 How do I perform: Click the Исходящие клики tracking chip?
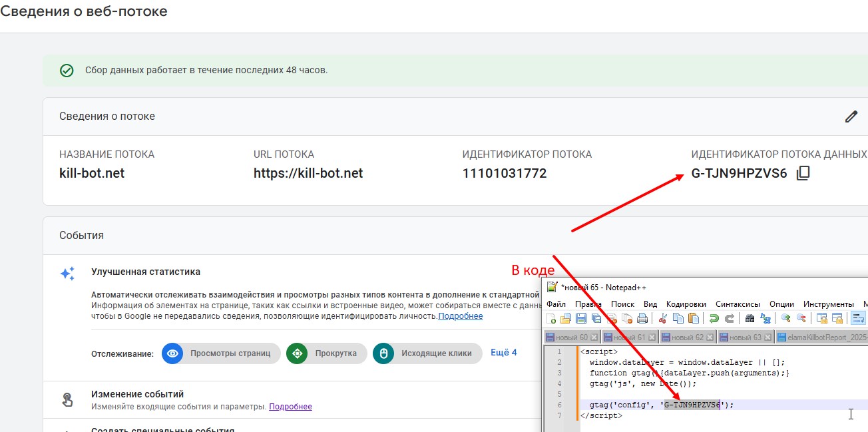pos(427,353)
